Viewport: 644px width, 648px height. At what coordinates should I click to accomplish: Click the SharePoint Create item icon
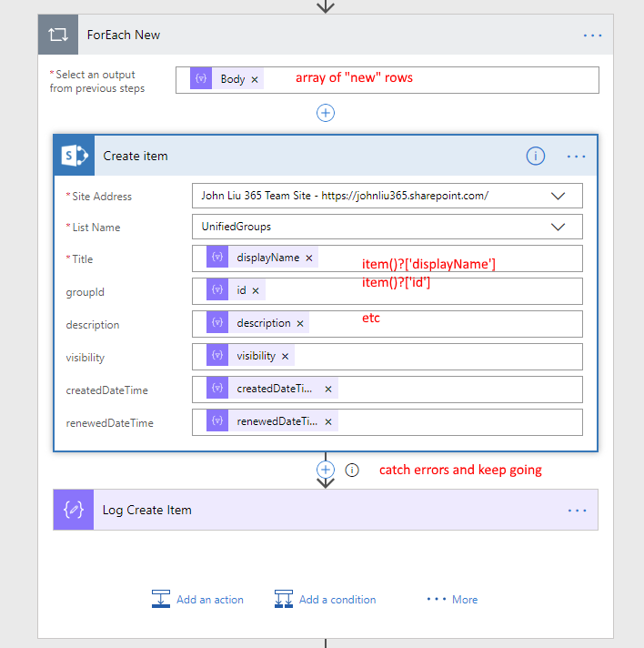pos(75,157)
